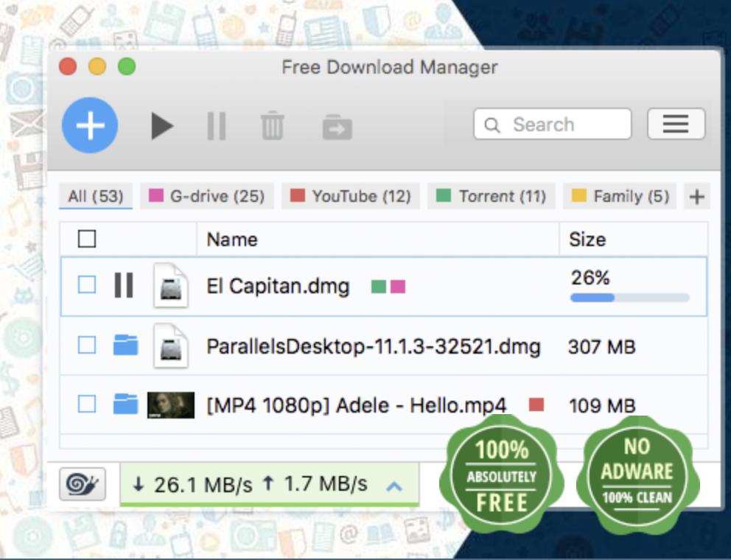Open the folder for the ParallelsDesktop file
Image resolution: width=731 pixels, height=560 pixels.
pyautogui.click(x=125, y=345)
